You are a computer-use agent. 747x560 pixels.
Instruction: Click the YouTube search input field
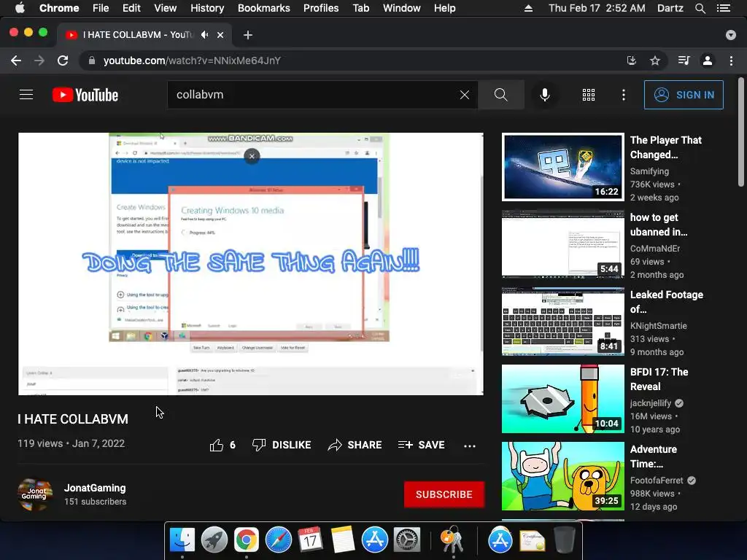pyautogui.click(x=314, y=95)
